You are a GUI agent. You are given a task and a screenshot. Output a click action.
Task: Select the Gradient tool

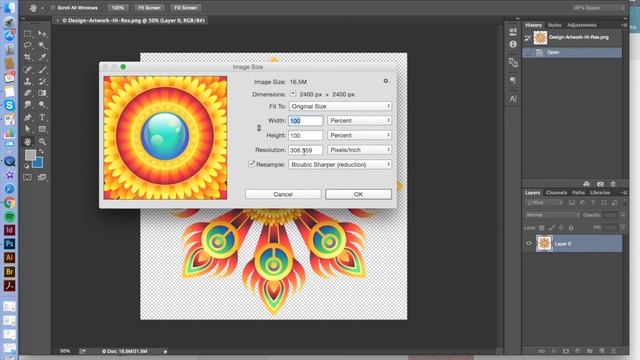42,93
